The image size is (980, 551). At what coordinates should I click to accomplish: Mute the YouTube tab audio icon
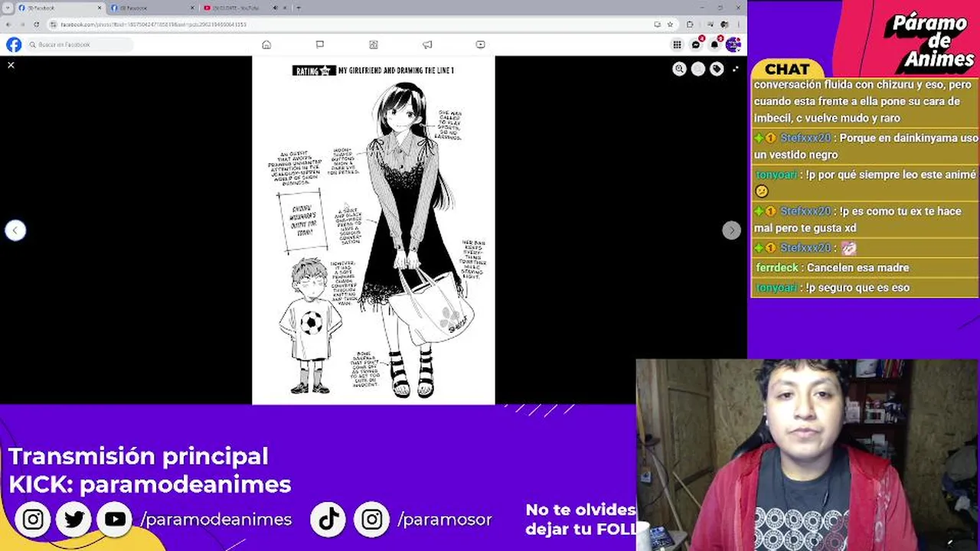click(275, 8)
